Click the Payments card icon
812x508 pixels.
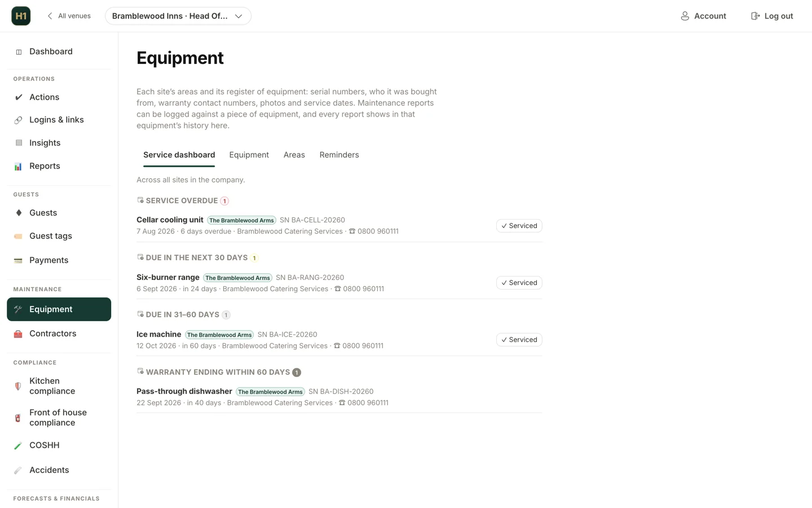click(19, 260)
